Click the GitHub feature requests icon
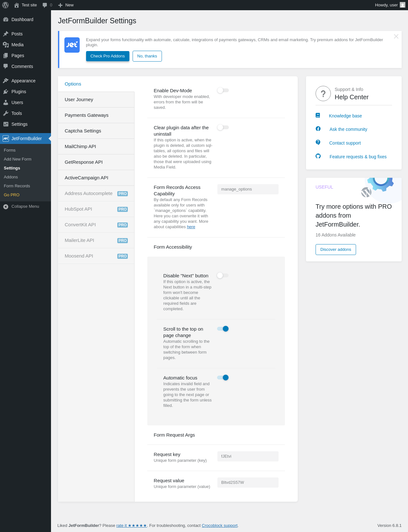408x532 pixels. click(x=318, y=156)
